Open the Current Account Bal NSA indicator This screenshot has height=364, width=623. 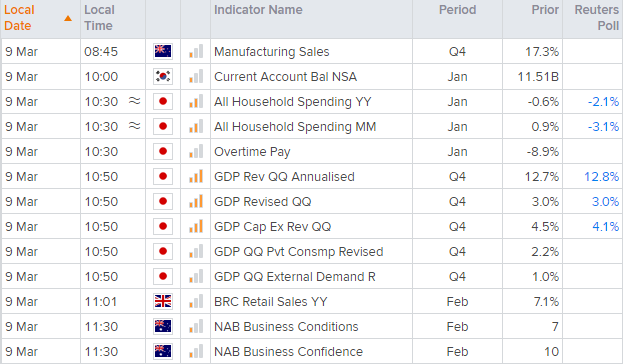click(x=285, y=76)
